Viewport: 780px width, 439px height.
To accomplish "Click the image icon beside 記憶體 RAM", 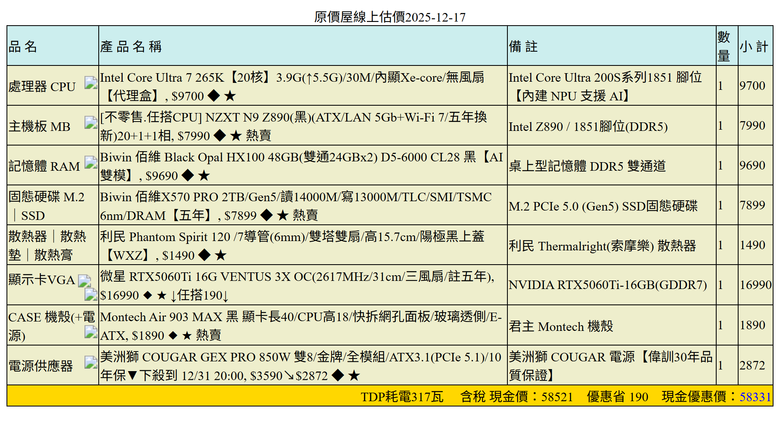I will pyautogui.click(x=91, y=163).
